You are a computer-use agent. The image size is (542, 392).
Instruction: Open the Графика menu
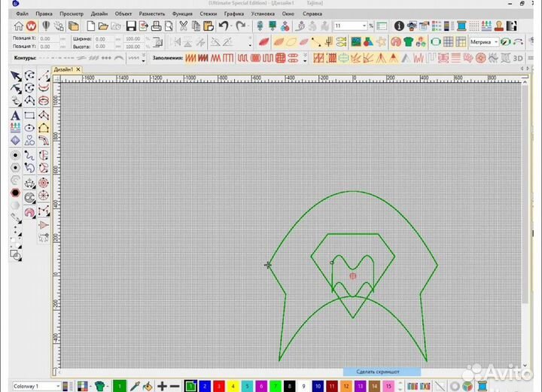click(233, 14)
